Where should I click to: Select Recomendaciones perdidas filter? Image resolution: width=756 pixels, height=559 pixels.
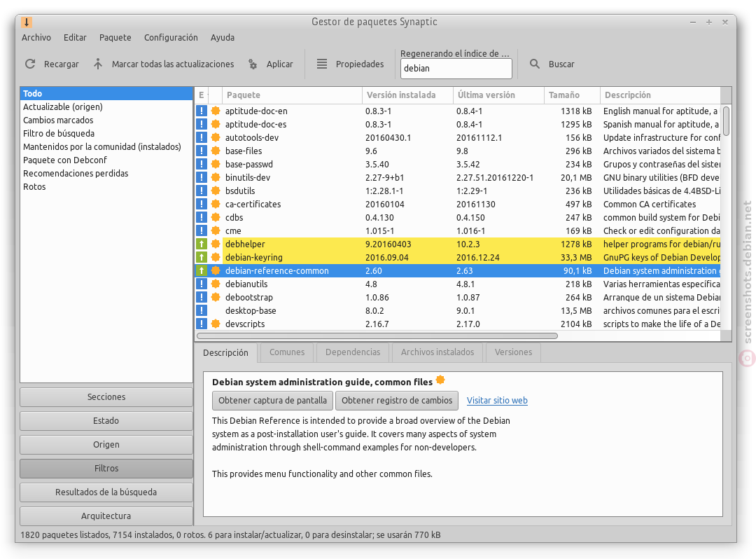pos(106,173)
